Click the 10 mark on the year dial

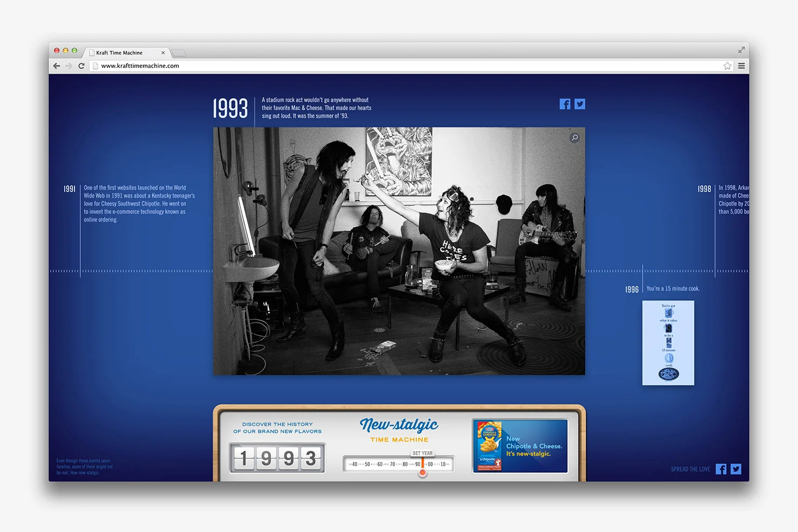(443, 464)
